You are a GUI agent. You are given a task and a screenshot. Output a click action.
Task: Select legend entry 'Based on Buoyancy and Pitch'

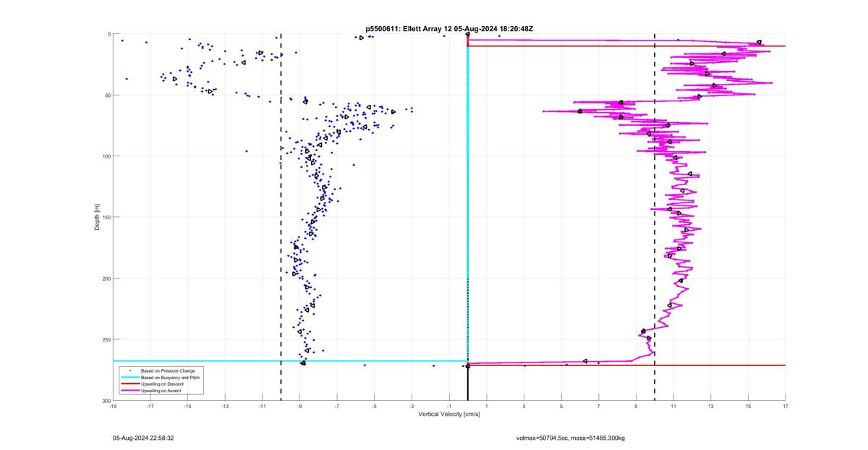click(x=170, y=378)
